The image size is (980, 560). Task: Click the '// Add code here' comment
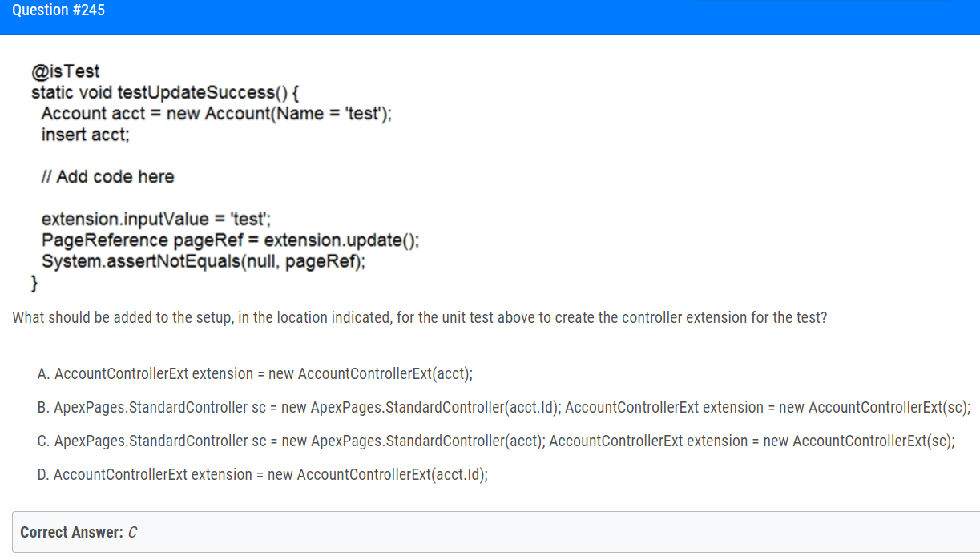pos(108,176)
